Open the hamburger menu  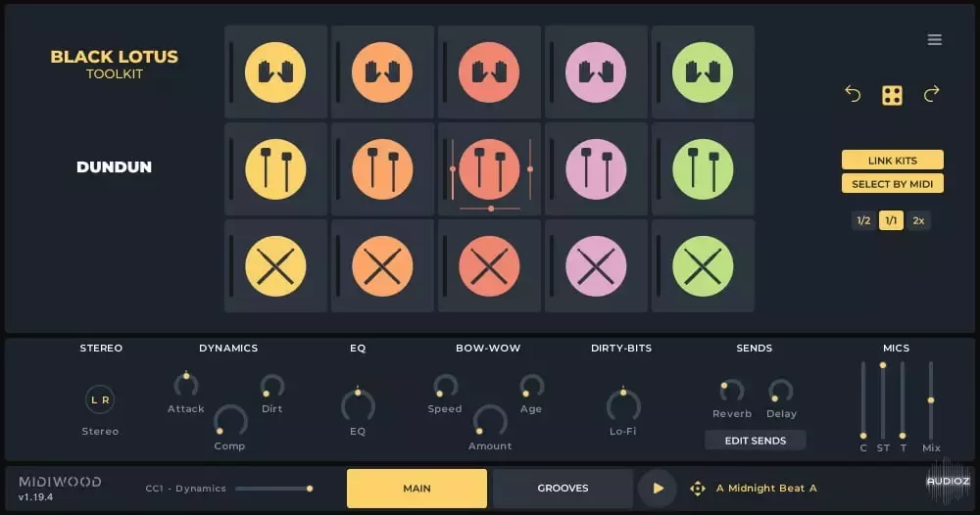935,40
